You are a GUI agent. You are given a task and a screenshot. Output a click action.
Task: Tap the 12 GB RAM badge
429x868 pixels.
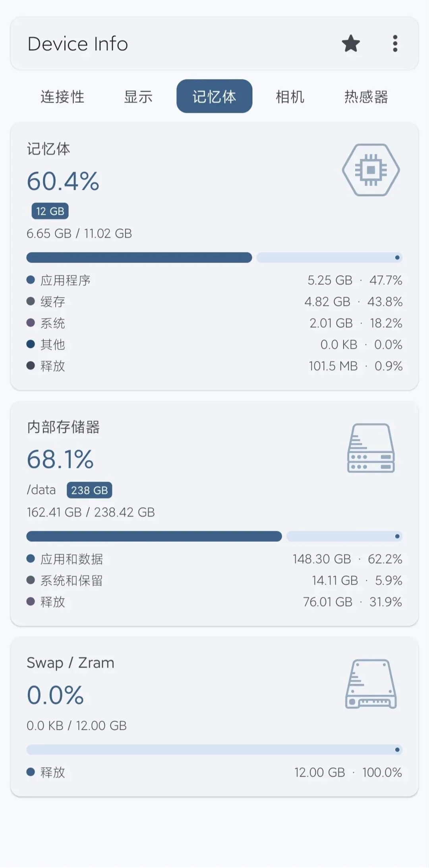(x=50, y=211)
